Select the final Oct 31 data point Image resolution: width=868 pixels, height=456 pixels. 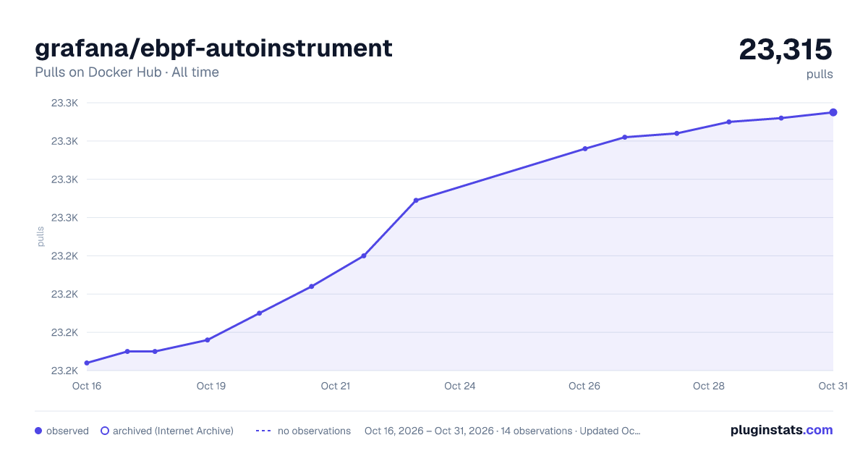[x=833, y=112]
